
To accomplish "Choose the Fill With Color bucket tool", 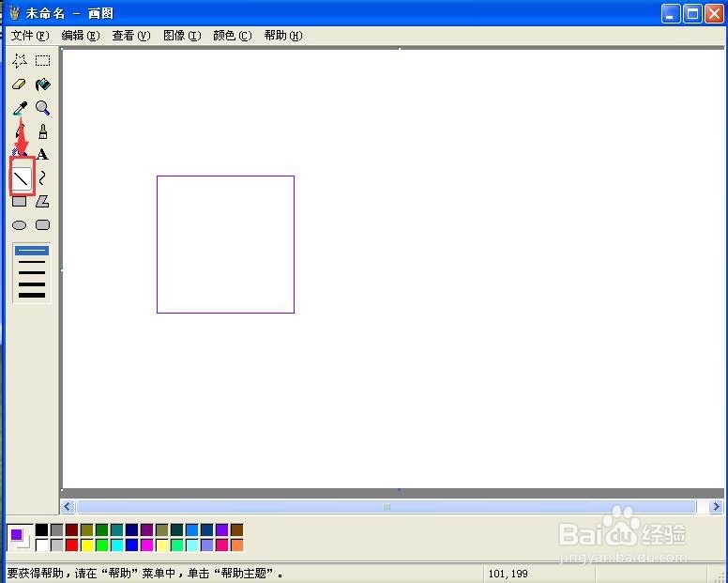I will [x=43, y=84].
